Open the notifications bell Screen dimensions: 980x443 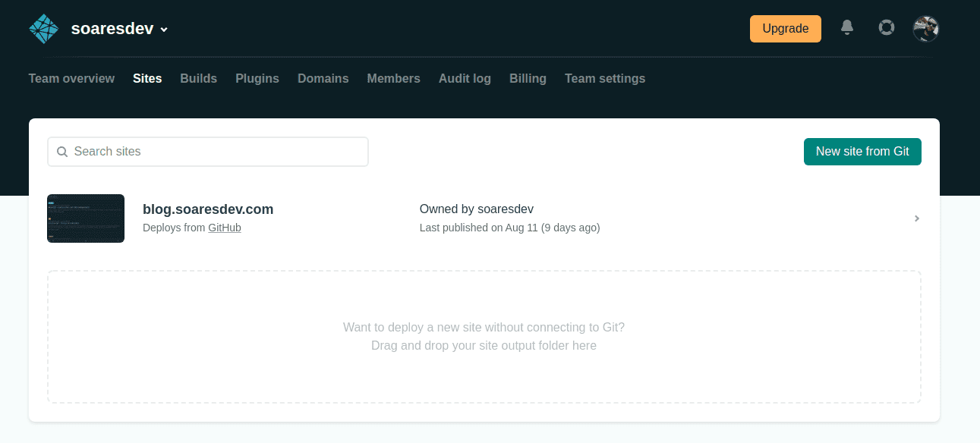pyautogui.click(x=847, y=28)
